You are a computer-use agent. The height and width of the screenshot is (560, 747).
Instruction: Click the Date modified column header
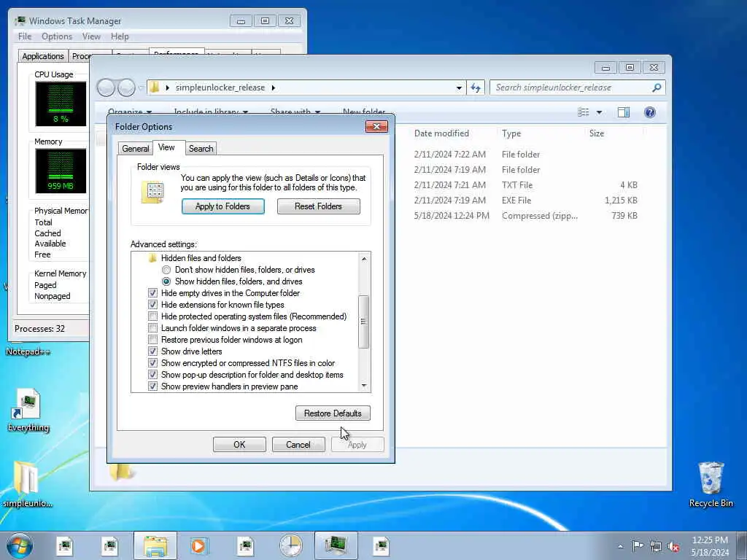(441, 133)
